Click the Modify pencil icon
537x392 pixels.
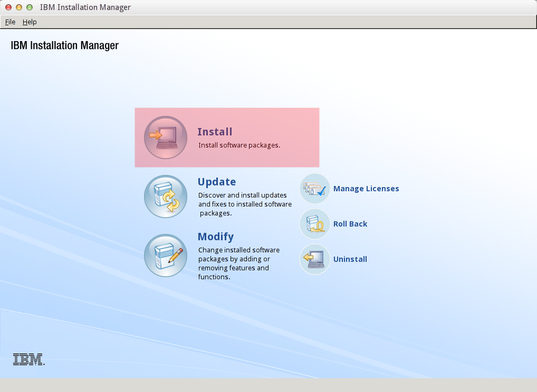click(166, 256)
